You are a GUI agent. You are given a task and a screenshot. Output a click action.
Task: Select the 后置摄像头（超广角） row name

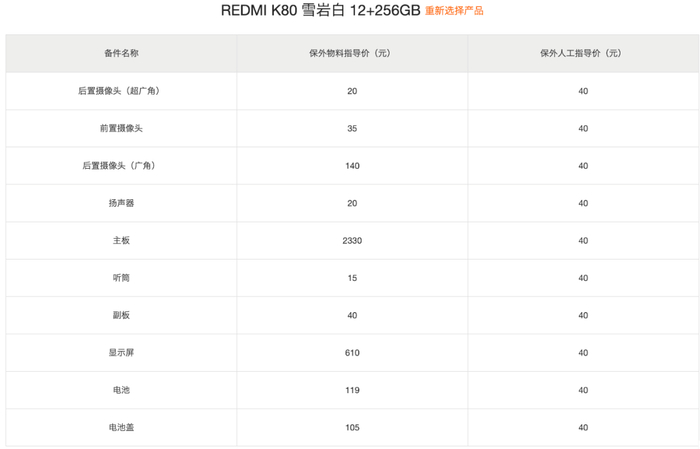[121, 91]
